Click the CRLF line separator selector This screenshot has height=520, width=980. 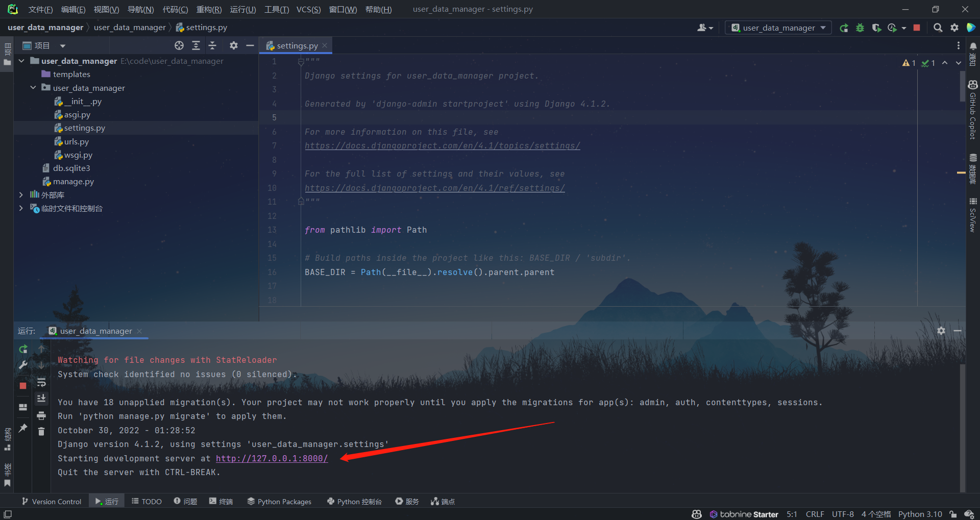click(815, 514)
